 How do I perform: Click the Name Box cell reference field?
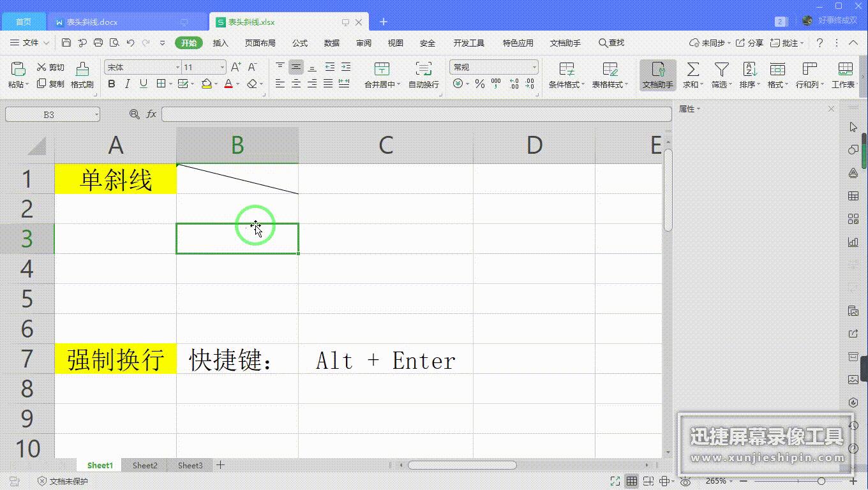tap(48, 114)
